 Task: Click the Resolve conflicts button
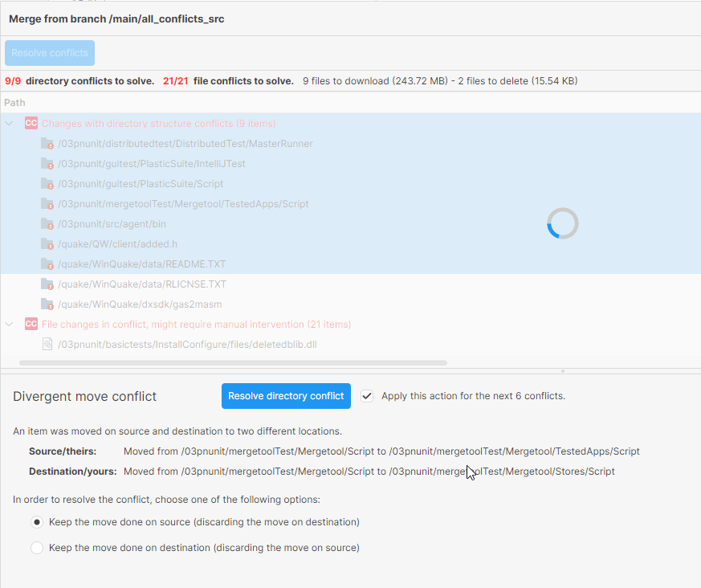(x=49, y=52)
